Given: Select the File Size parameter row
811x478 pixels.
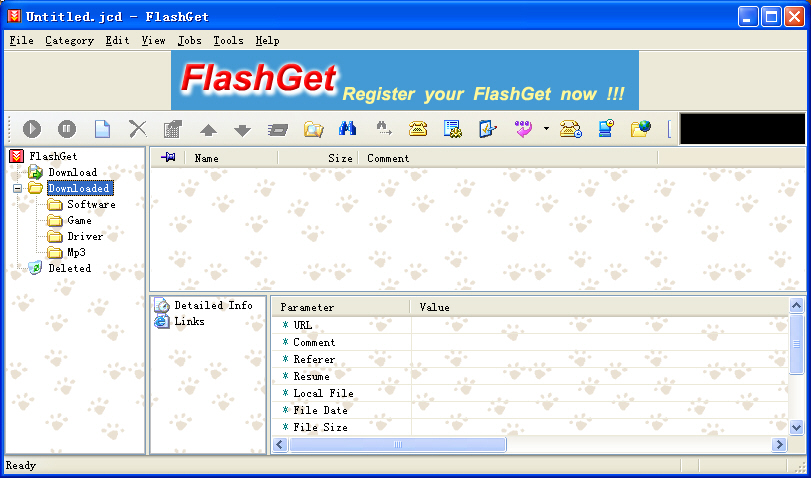Looking at the screenshot, I should (x=530, y=427).
